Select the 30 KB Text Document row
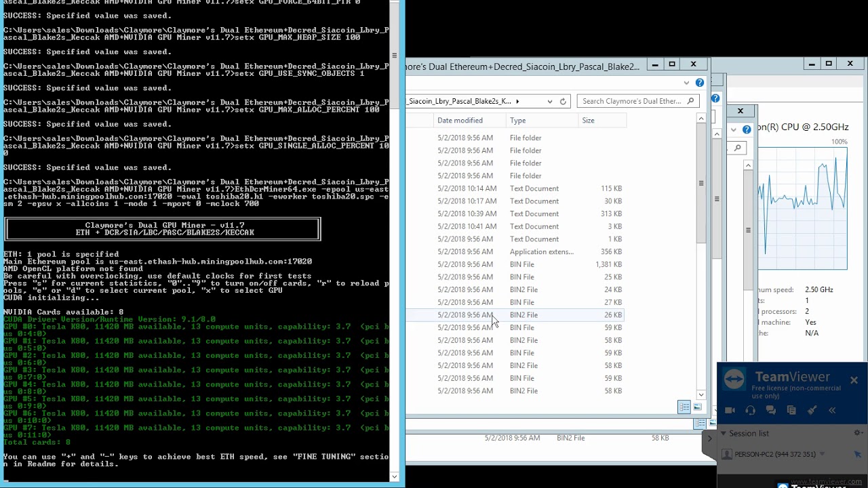 [515, 201]
